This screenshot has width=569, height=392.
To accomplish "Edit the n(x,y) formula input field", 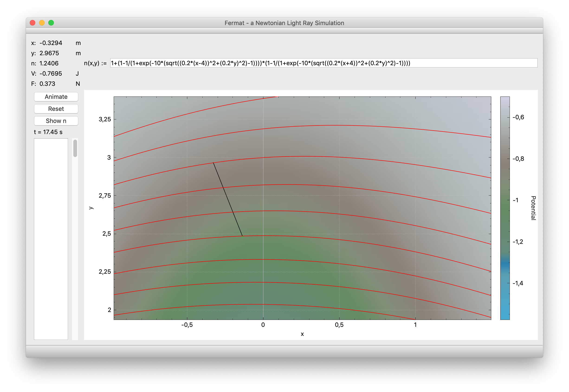I will (x=323, y=63).
